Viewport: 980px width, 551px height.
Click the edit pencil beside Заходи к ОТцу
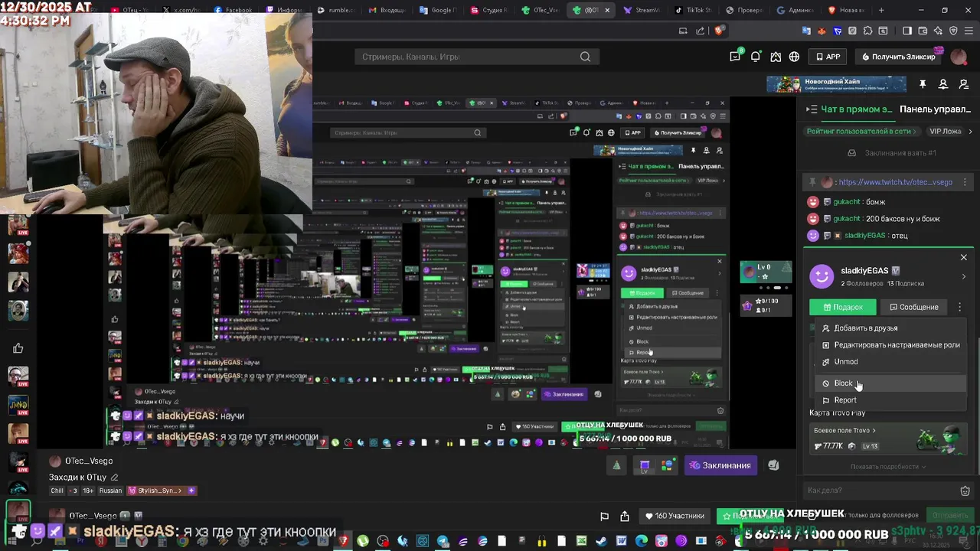point(114,478)
